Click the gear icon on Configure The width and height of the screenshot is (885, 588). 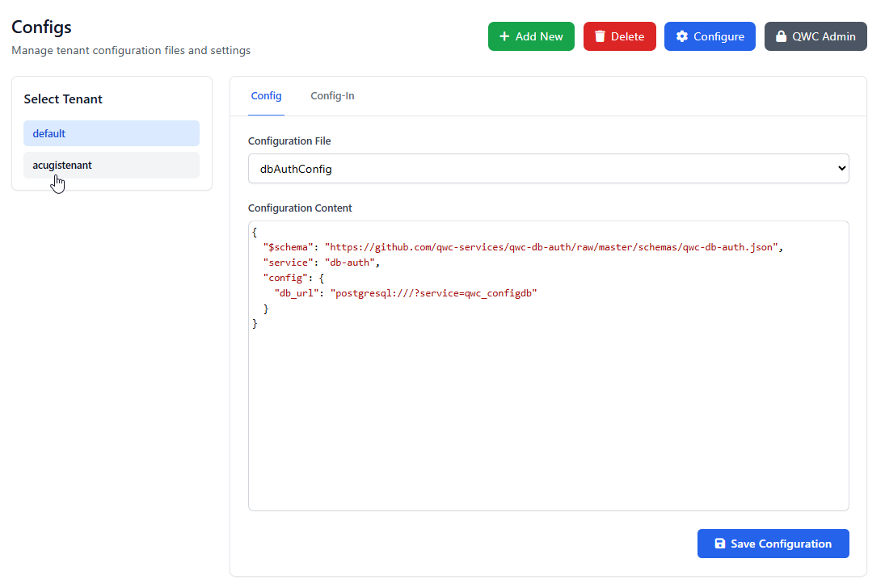coord(682,36)
